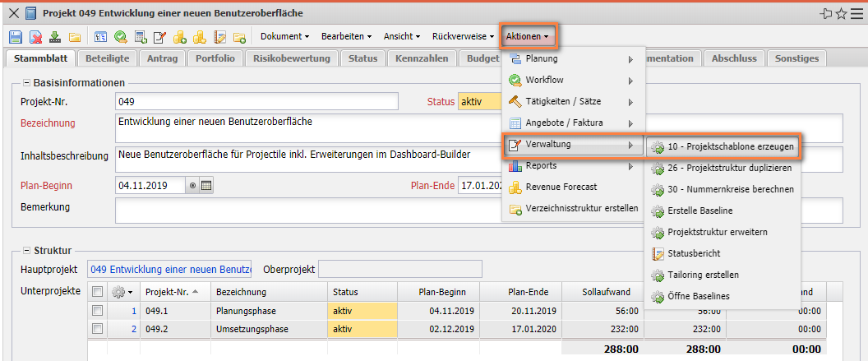Pin the window using the pin icon
This screenshot has height=361, width=868.
825,13
